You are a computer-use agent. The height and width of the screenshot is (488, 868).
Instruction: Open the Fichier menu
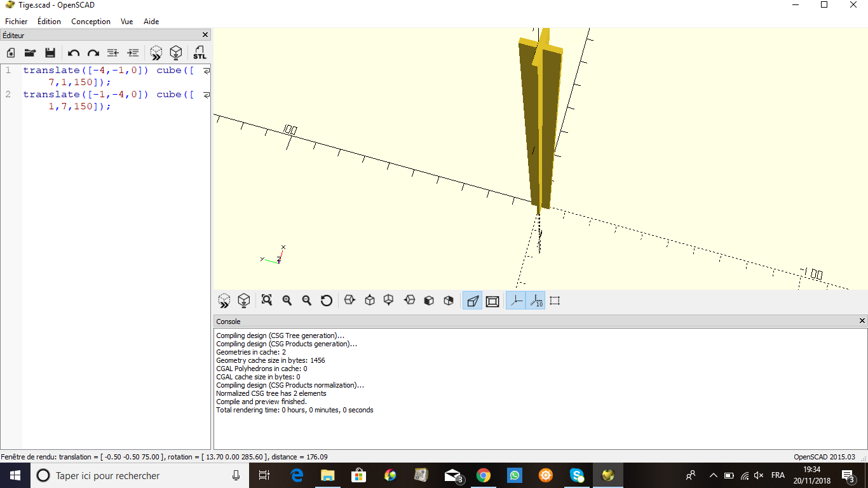(x=17, y=21)
